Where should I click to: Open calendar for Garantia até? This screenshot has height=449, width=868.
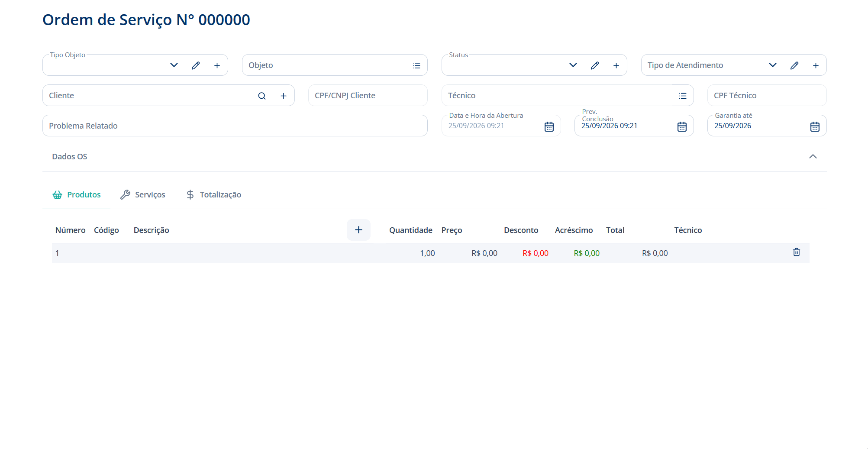(x=815, y=126)
